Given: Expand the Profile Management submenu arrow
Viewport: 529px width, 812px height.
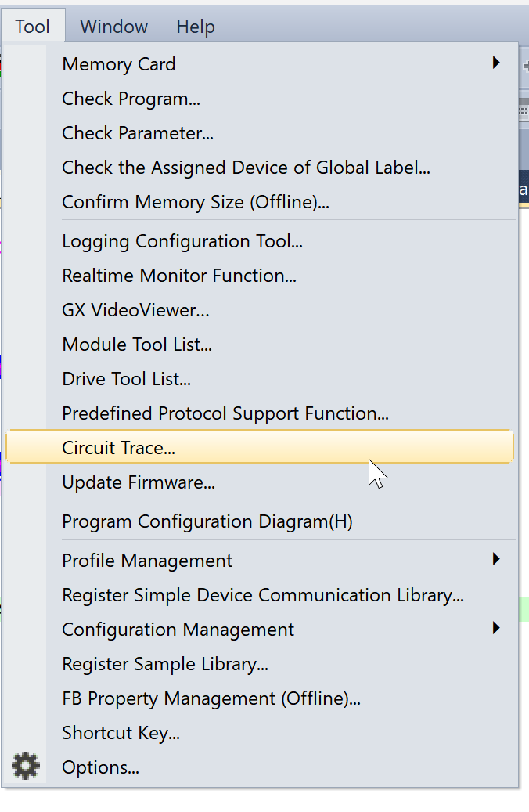Looking at the screenshot, I should 496,559.
